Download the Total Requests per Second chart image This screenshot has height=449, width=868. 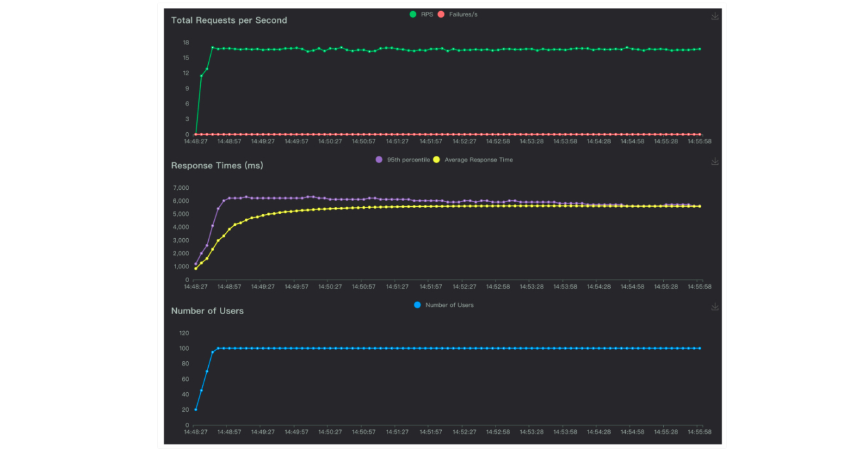715,16
